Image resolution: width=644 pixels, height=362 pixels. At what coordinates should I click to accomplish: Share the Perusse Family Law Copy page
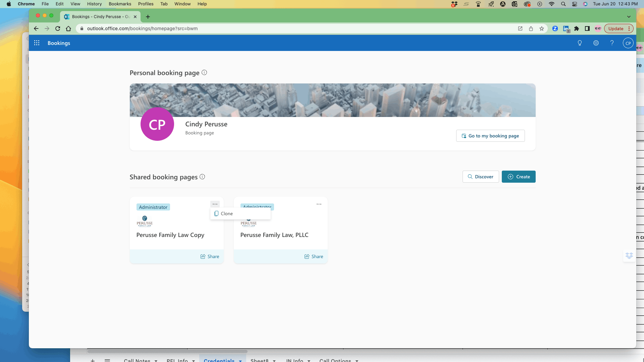[x=210, y=256]
